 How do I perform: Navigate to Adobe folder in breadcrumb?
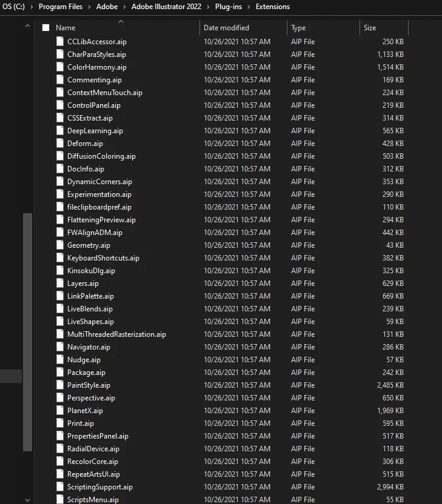coord(107,7)
